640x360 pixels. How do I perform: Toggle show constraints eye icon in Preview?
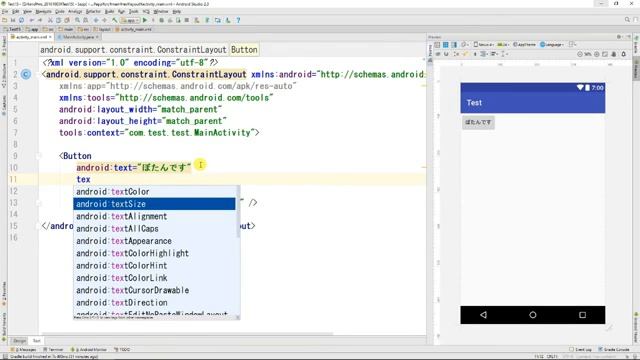pyautogui.click(x=438, y=54)
